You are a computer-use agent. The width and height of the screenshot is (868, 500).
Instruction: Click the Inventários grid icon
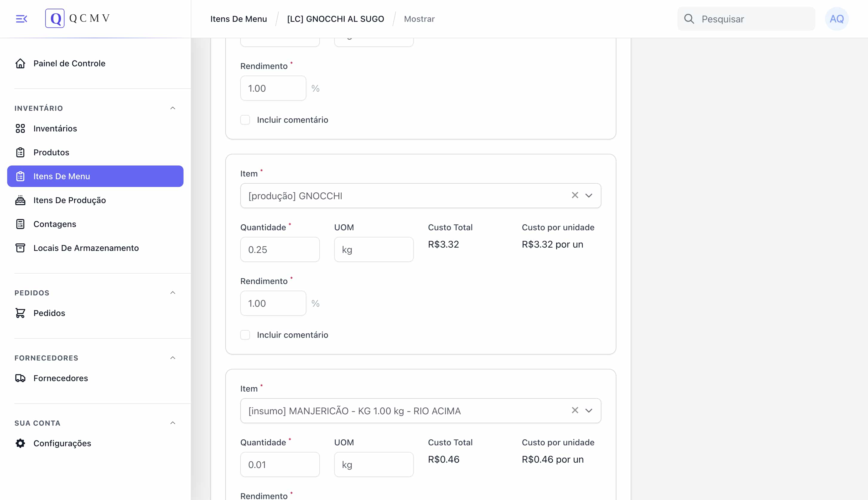[20, 128]
